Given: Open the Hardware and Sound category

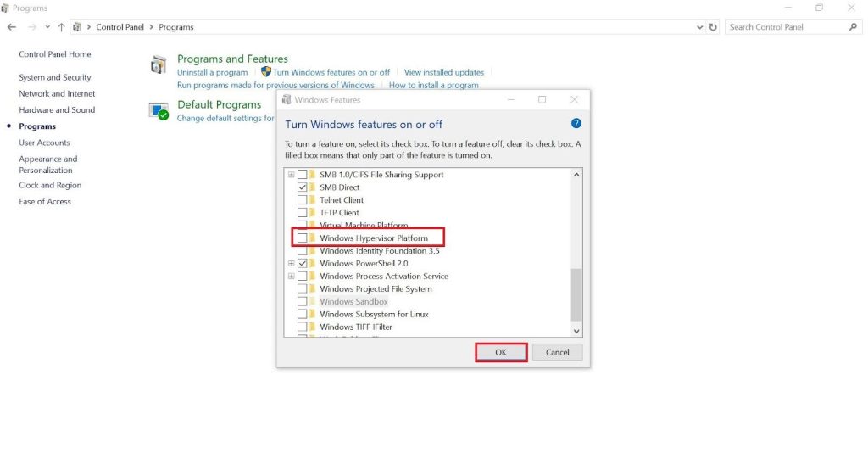Looking at the screenshot, I should [57, 109].
